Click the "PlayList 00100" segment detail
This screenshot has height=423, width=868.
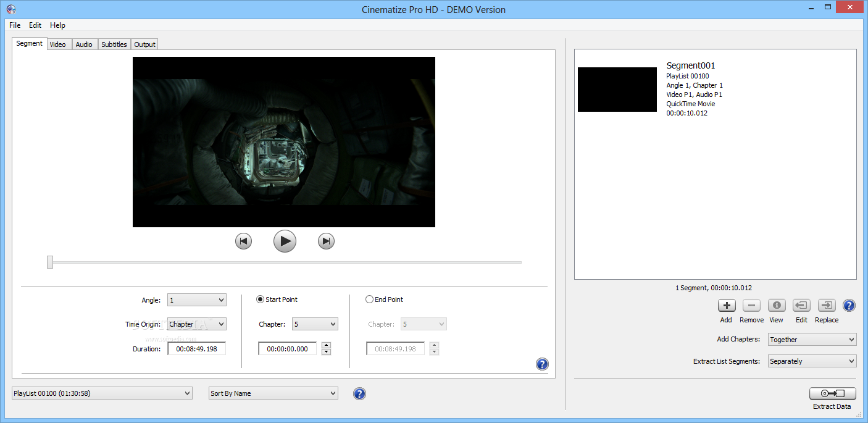688,76
